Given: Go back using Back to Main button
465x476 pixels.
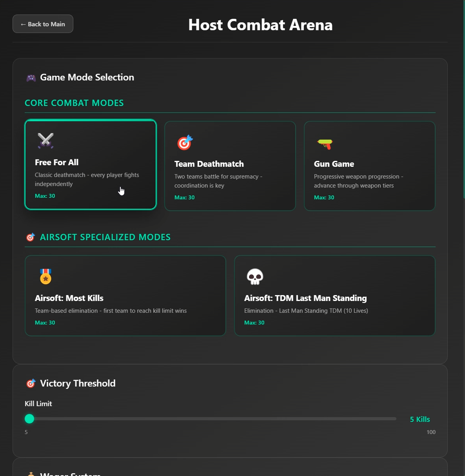Looking at the screenshot, I should tap(43, 24).
